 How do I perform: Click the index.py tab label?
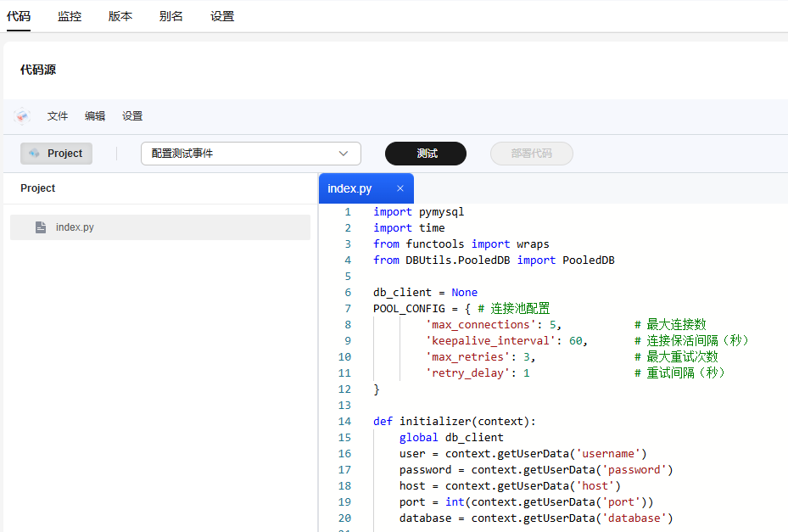pyautogui.click(x=349, y=188)
